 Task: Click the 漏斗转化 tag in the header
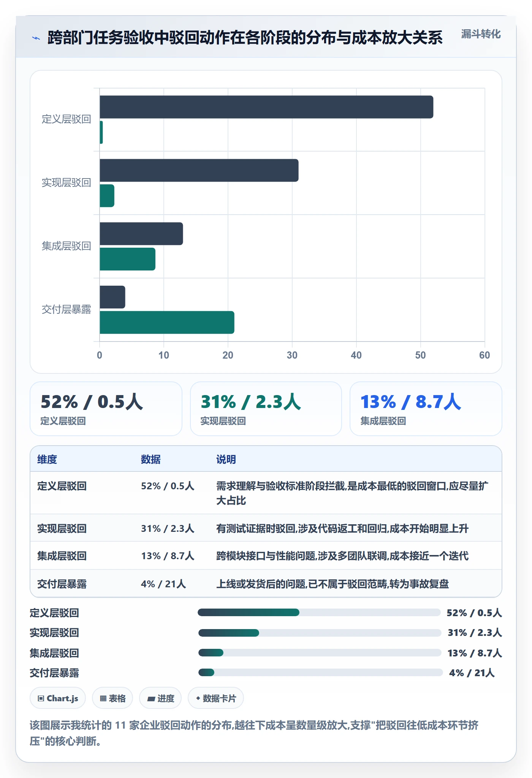(481, 34)
